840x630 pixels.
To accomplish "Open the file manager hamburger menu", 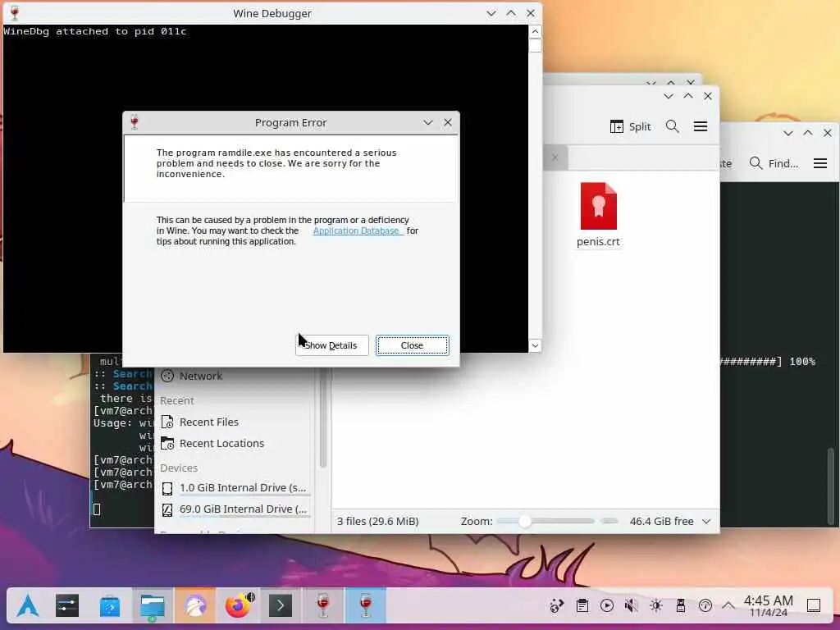I will tap(701, 126).
